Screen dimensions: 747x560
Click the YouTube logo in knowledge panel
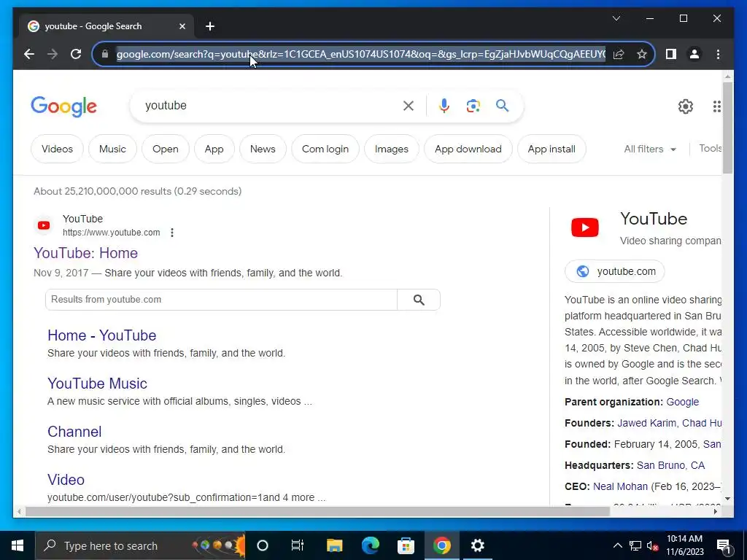click(x=585, y=227)
